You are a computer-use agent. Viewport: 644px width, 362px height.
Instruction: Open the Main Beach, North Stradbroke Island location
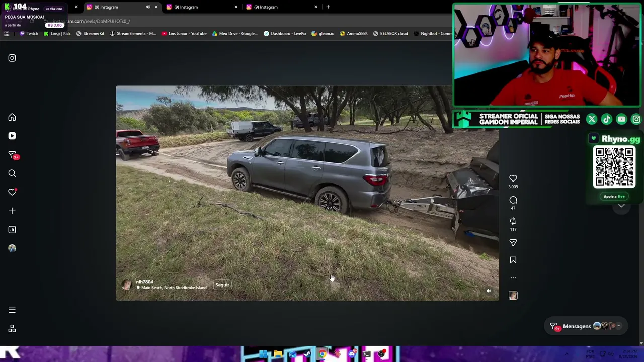click(174, 288)
